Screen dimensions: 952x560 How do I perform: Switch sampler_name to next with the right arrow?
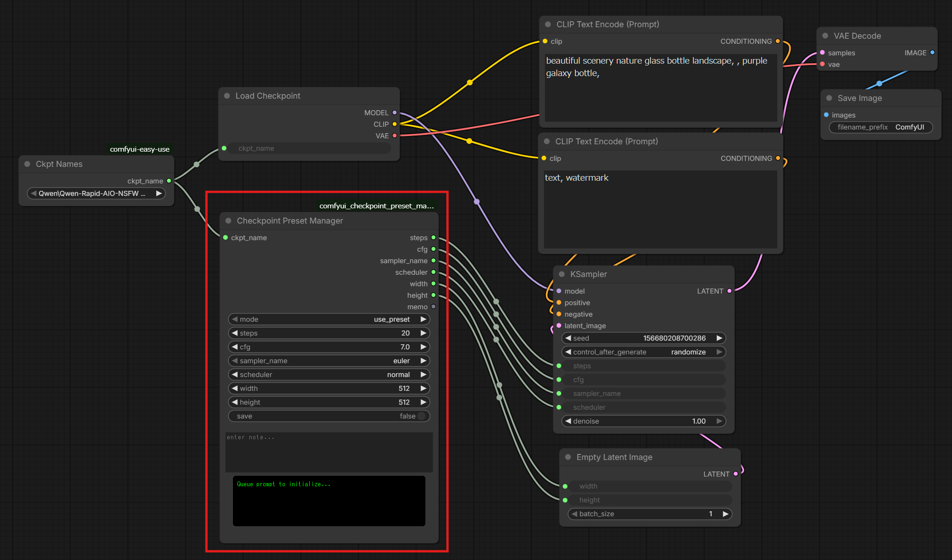point(423,361)
